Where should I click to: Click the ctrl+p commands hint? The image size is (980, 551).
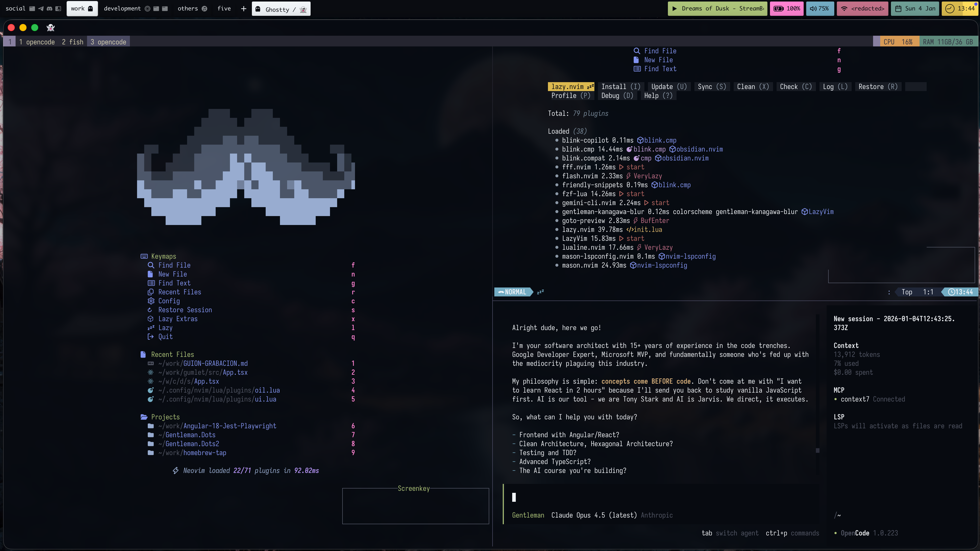792,533
